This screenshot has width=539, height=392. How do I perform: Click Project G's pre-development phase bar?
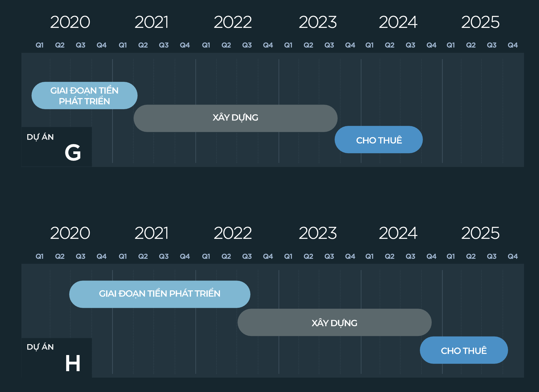[84, 96]
